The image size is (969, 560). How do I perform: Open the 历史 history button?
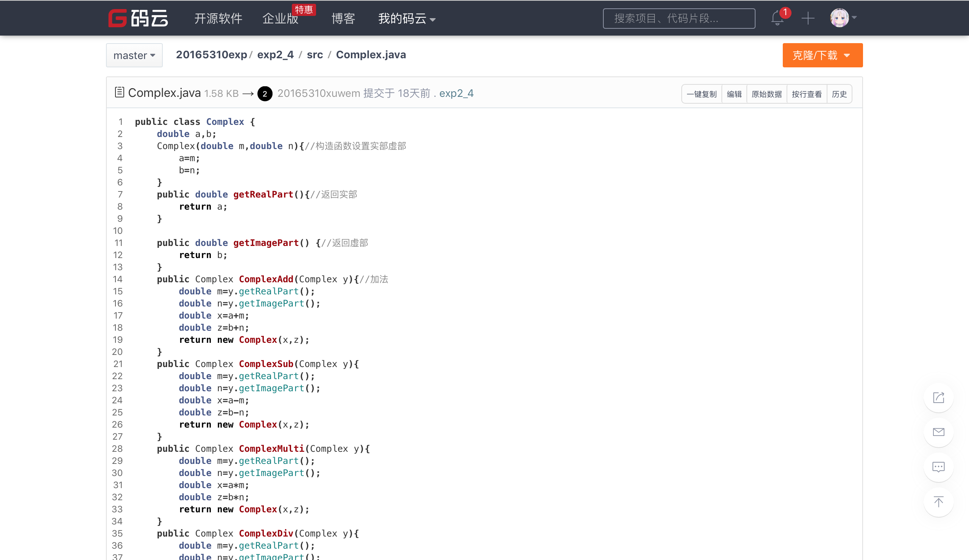click(x=839, y=94)
